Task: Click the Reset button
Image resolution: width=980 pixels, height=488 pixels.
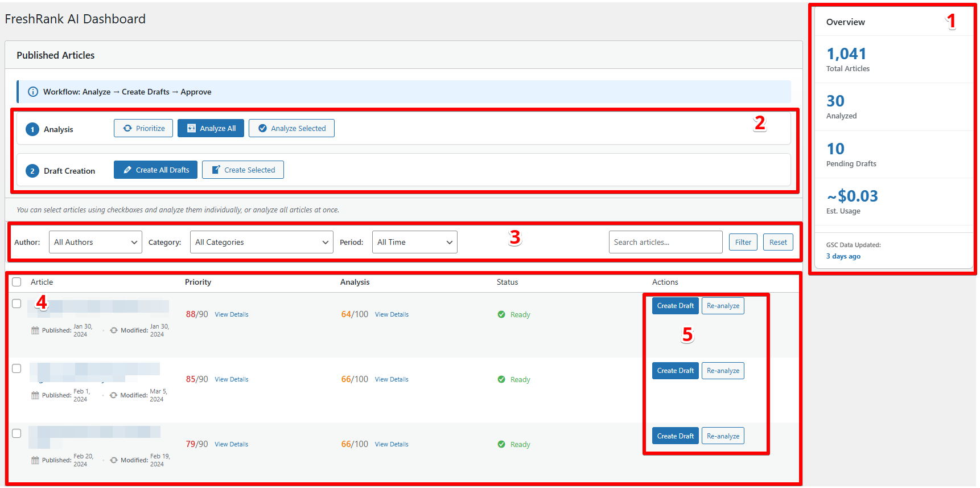Action: [778, 242]
